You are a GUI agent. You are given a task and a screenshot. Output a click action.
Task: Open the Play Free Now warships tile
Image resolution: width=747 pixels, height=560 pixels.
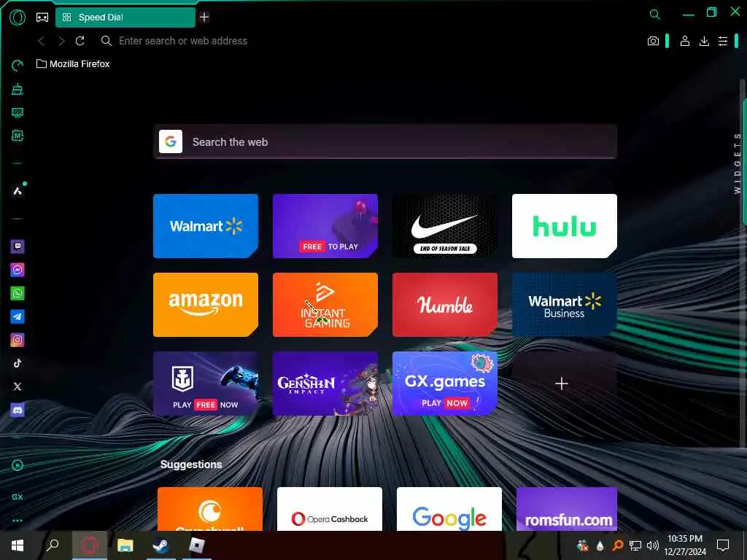(x=206, y=384)
